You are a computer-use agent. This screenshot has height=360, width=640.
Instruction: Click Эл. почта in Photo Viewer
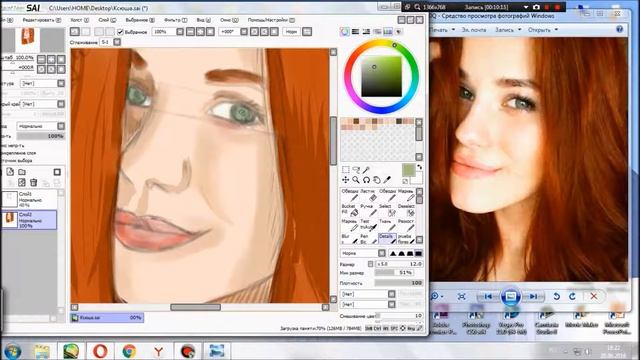click(x=473, y=30)
